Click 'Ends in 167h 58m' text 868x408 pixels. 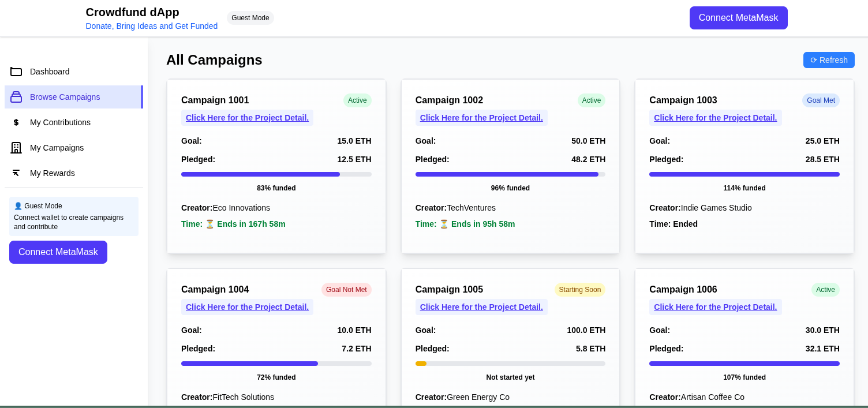(251, 224)
